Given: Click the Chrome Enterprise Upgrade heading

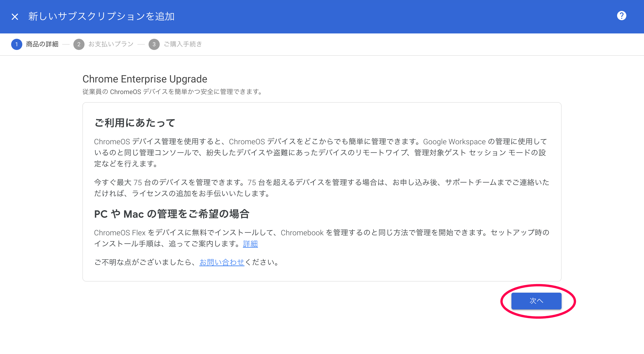Looking at the screenshot, I should tap(145, 79).
